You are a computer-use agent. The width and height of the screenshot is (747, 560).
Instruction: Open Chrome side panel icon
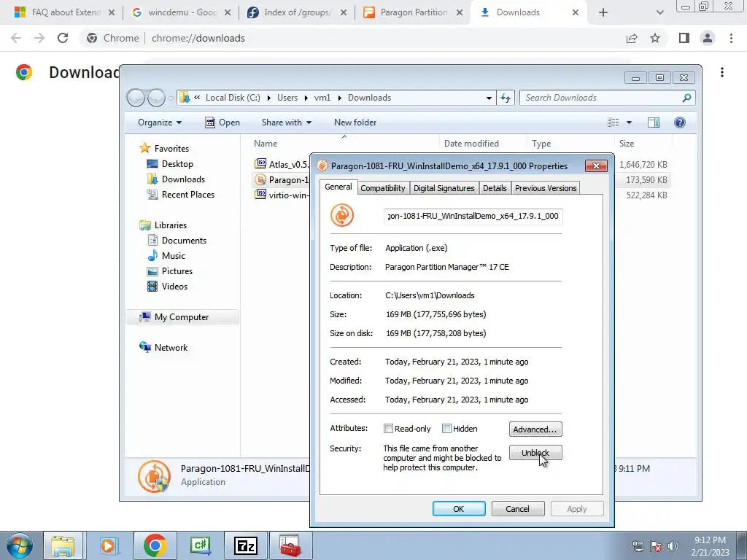click(684, 38)
